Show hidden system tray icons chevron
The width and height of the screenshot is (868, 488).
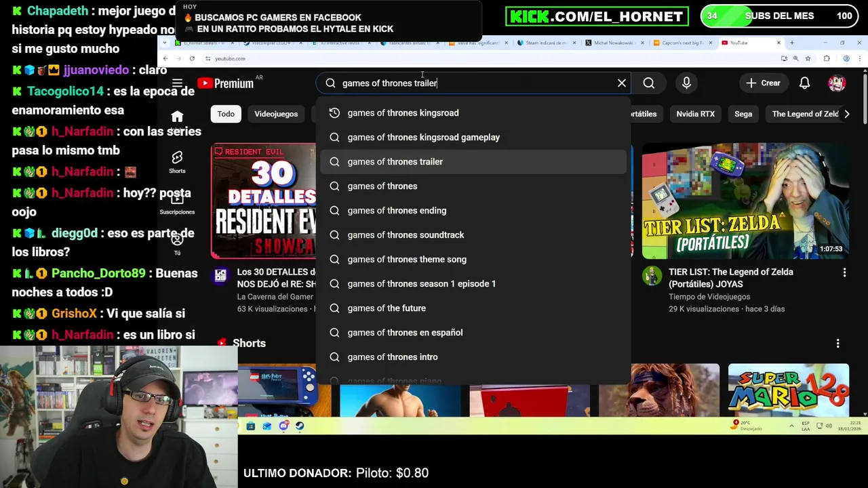(791, 426)
